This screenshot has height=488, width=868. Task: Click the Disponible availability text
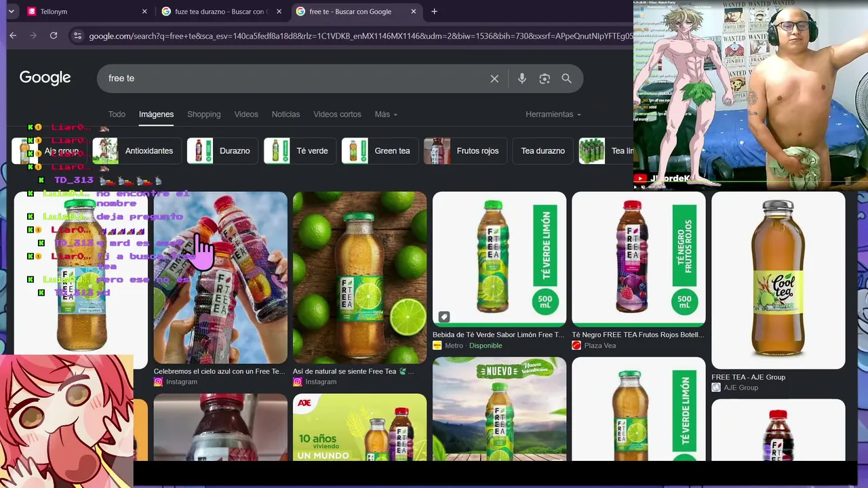[x=486, y=346]
